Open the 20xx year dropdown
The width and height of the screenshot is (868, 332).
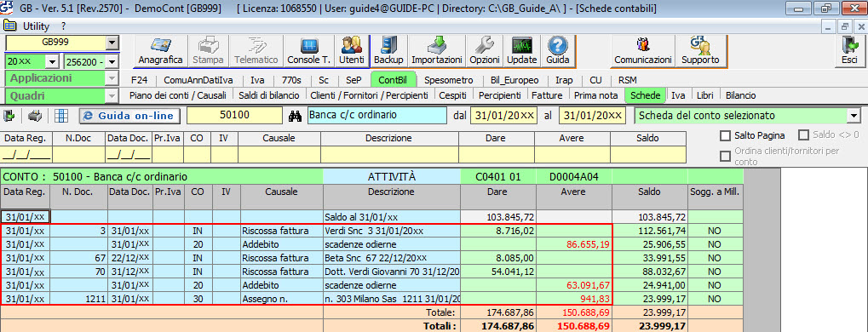[53, 61]
